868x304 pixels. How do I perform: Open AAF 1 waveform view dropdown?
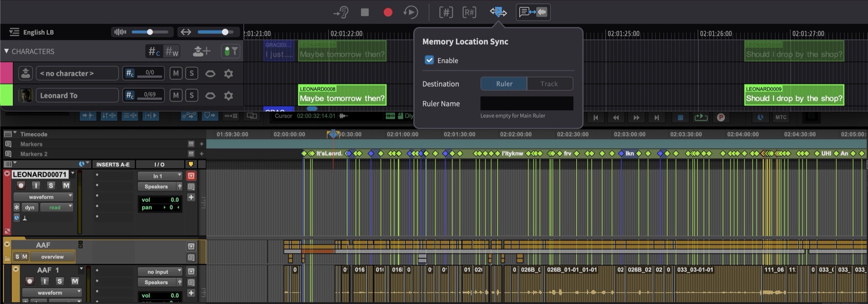click(x=53, y=292)
